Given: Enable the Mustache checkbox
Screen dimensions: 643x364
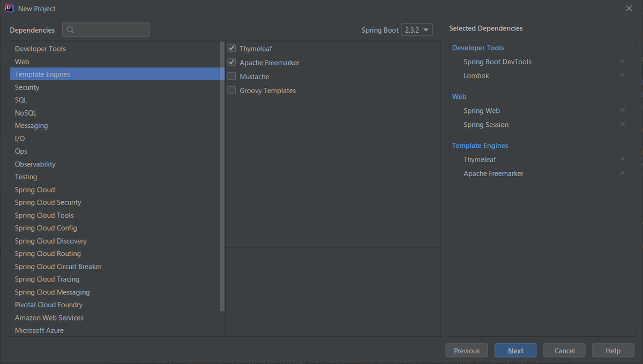Looking at the screenshot, I should [231, 76].
